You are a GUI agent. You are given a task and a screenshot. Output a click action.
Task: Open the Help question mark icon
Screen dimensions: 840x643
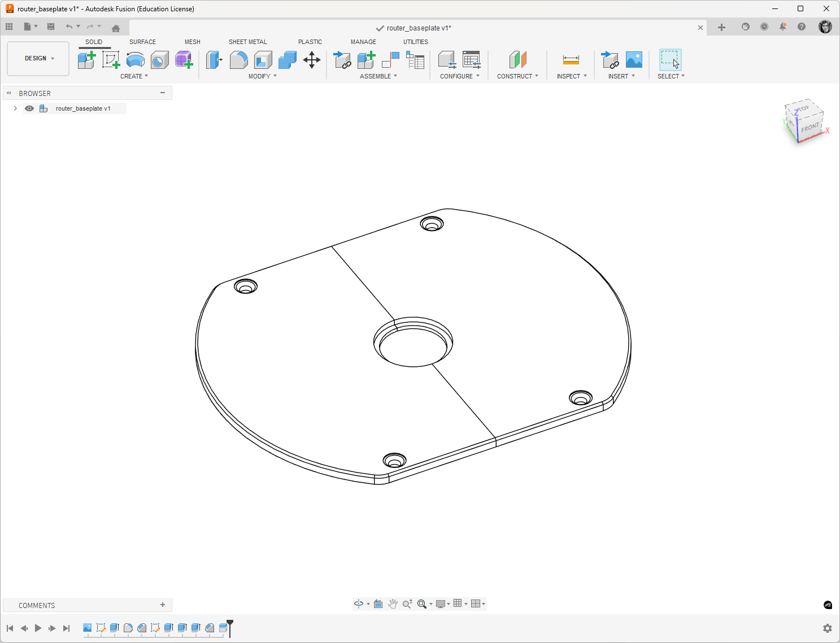pos(802,27)
